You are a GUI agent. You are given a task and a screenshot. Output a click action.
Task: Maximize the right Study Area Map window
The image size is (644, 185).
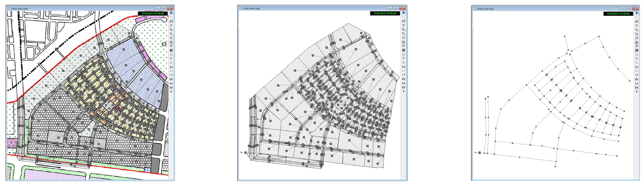coord(629,9)
